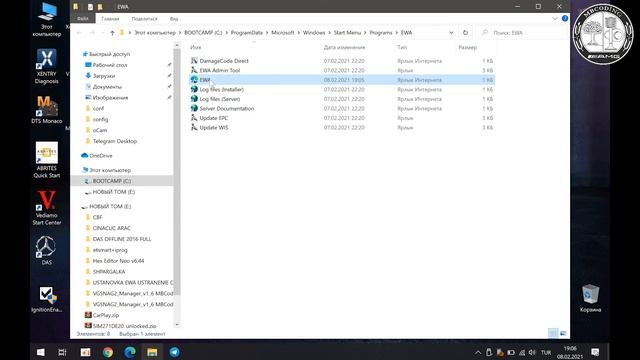Open recent locations dropdown arrow

tap(102, 33)
